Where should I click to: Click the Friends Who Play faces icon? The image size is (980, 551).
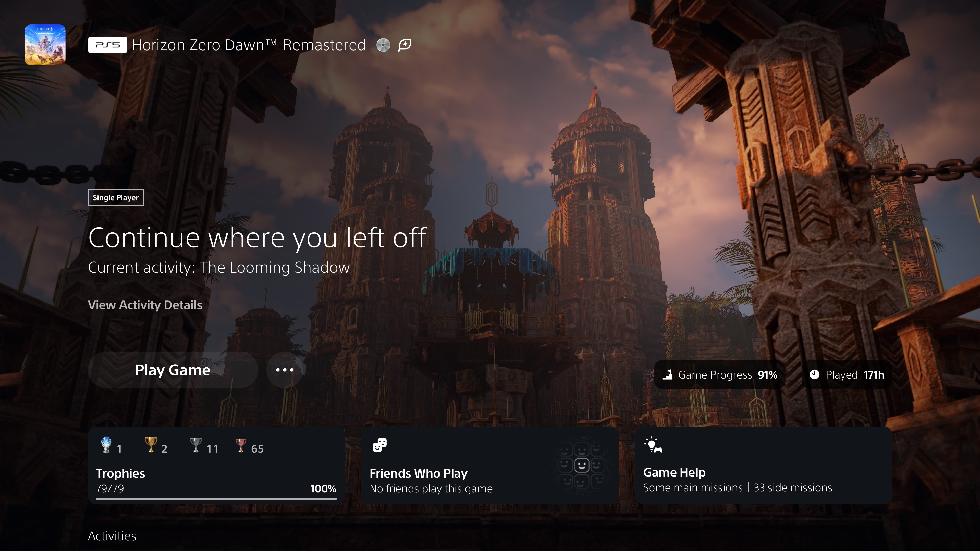(x=379, y=445)
